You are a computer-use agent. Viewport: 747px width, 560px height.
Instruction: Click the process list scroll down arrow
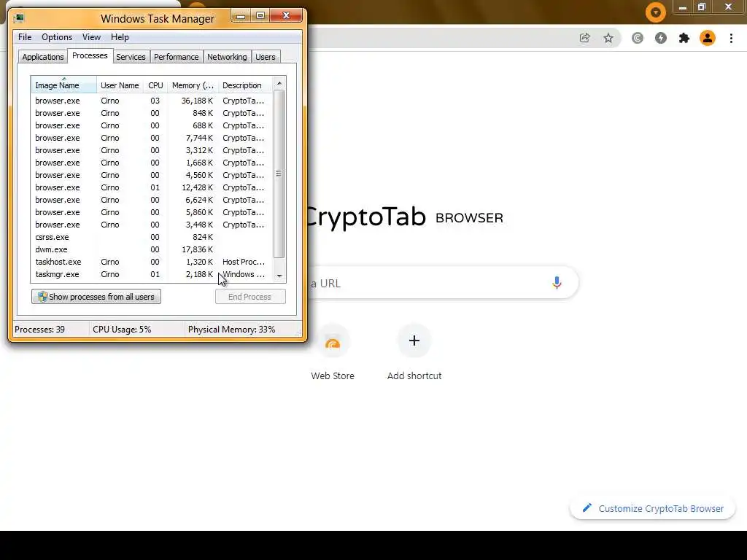click(x=279, y=276)
